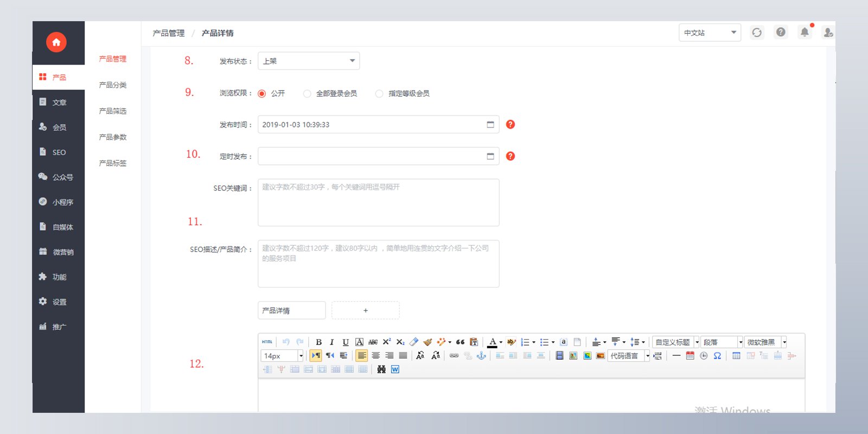Open the find and replace binoculars icon
868x434 pixels.
pos(381,369)
